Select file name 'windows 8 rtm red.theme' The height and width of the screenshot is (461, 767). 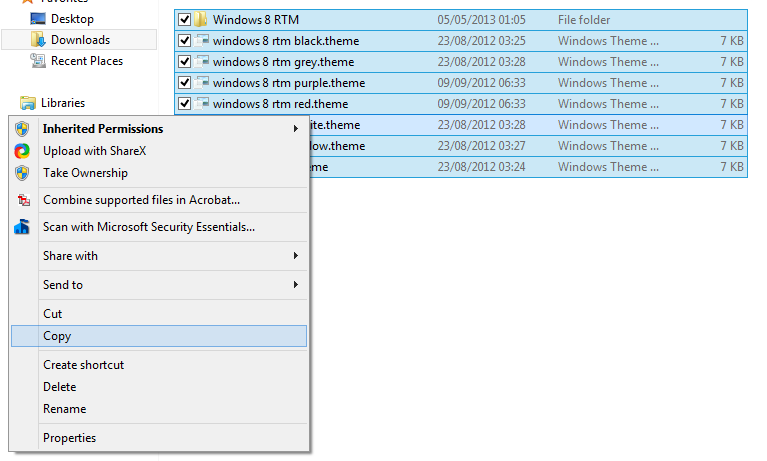pyautogui.click(x=281, y=104)
